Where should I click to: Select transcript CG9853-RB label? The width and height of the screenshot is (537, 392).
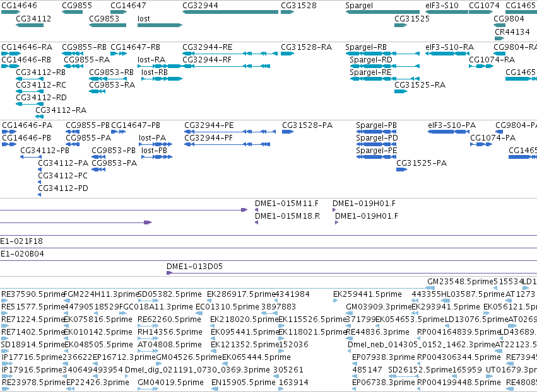click(x=111, y=72)
